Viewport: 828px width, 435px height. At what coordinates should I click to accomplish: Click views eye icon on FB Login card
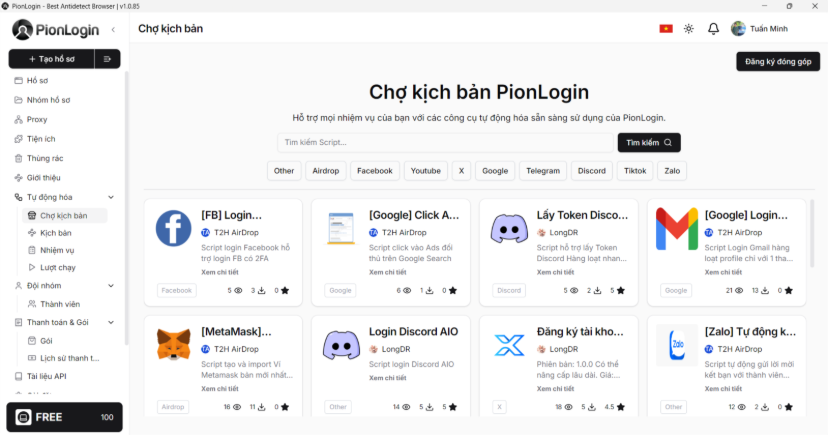[238, 290]
